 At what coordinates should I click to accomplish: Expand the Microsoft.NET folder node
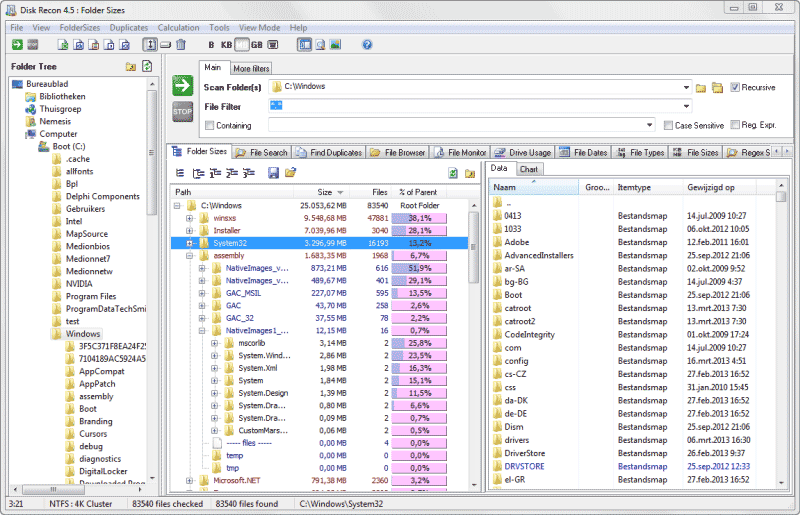(x=189, y=480)
